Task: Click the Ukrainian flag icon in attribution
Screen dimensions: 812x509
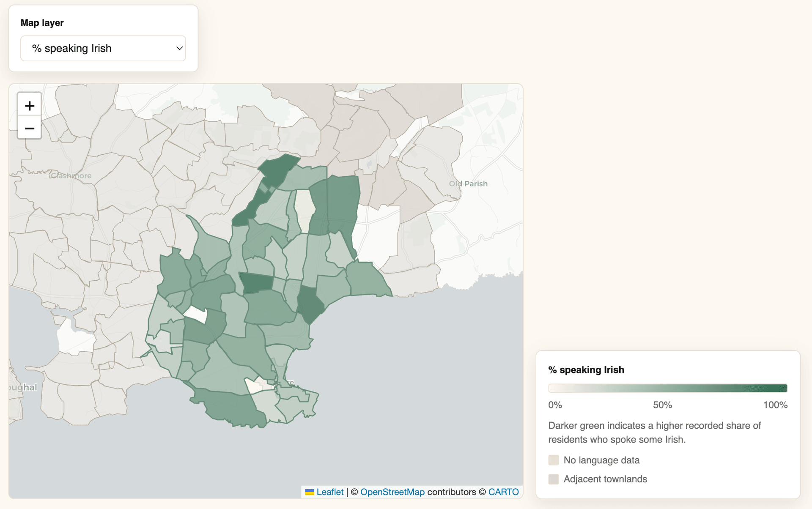Action: click(310, 492)
